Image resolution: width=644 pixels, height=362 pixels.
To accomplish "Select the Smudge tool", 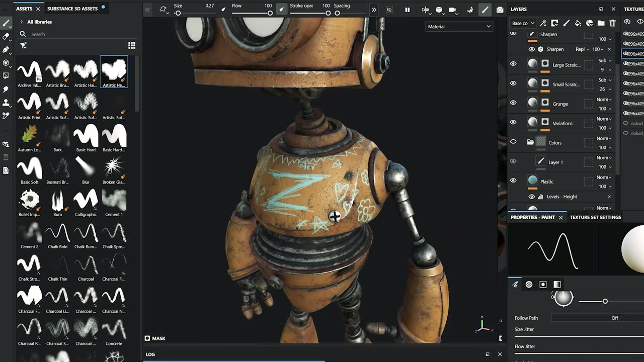I will (x=6, y=89).
